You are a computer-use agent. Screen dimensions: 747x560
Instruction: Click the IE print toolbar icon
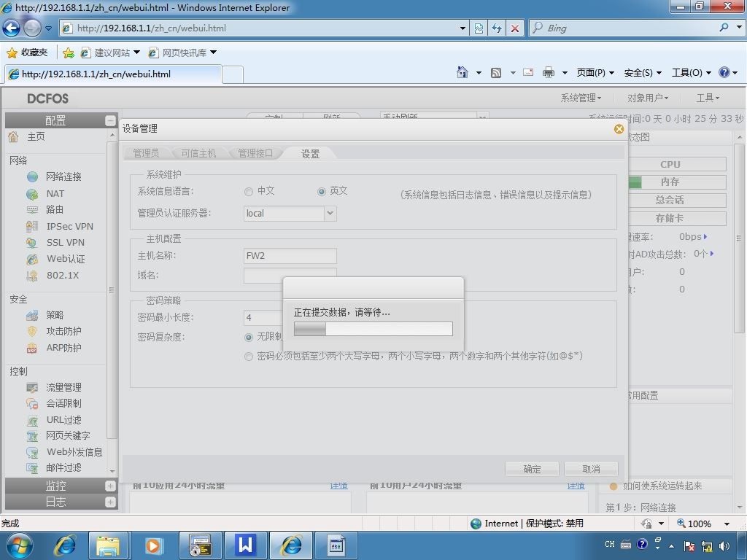[x=549, y=72]
